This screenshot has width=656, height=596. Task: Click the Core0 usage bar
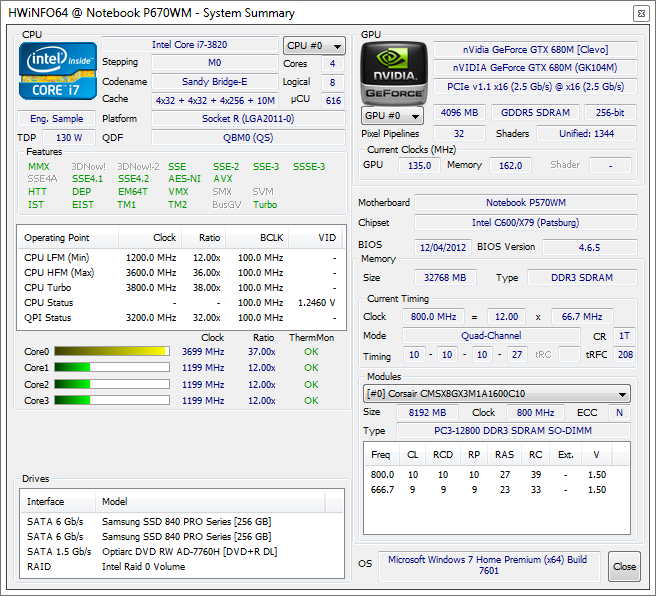pyautogui.click(x=112, y=351)
